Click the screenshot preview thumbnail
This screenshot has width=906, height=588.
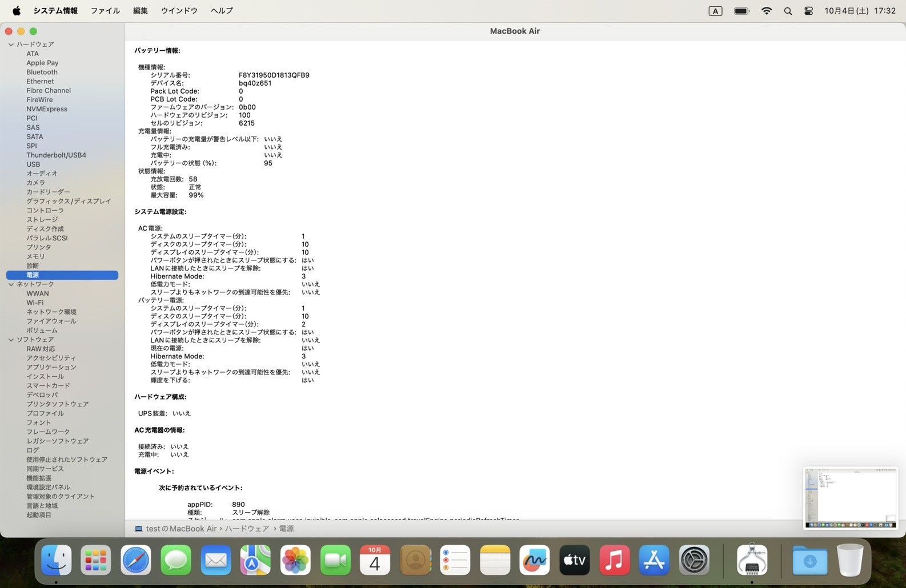pos(850,498)
